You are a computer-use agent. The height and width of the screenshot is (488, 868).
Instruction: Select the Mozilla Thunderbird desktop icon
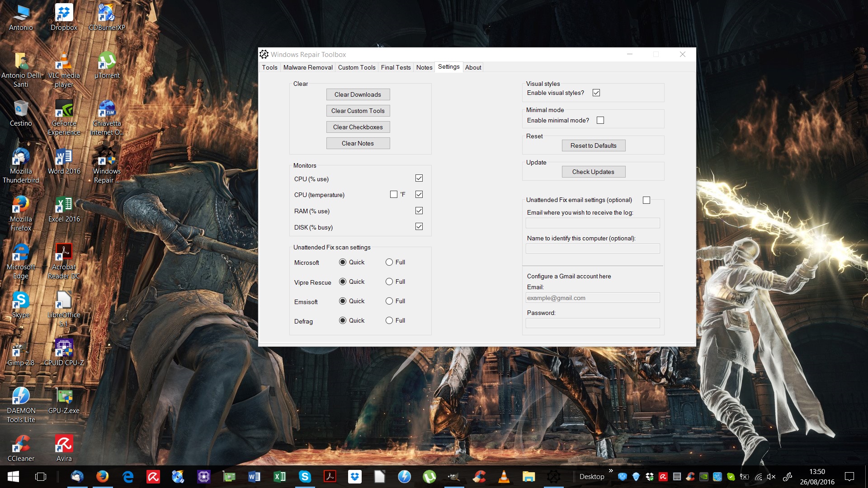21,166
